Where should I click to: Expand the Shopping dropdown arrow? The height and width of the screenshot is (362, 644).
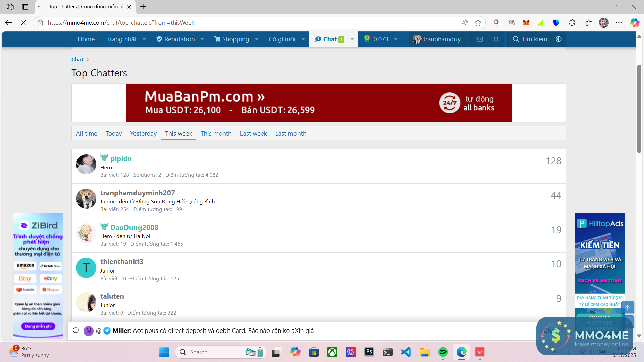257,39
